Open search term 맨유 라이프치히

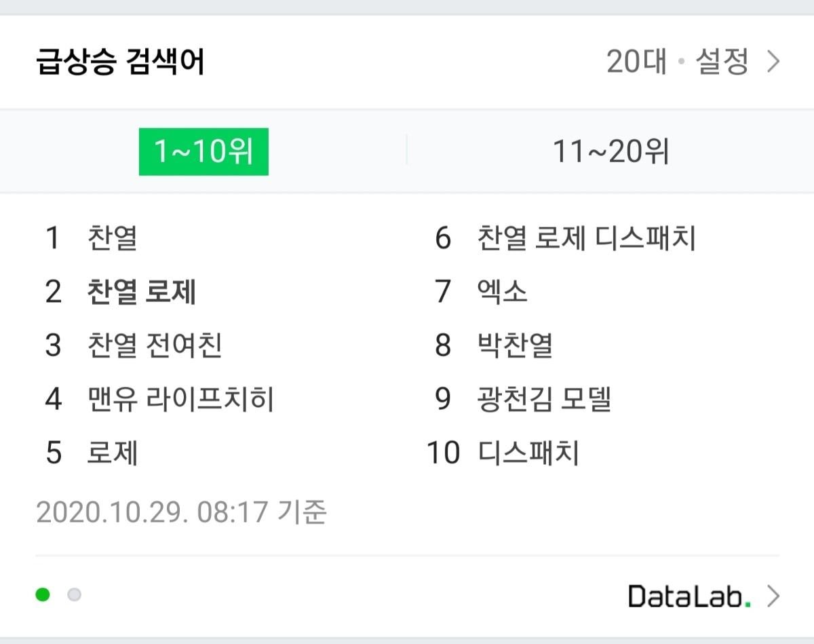[x=180, y=399]
